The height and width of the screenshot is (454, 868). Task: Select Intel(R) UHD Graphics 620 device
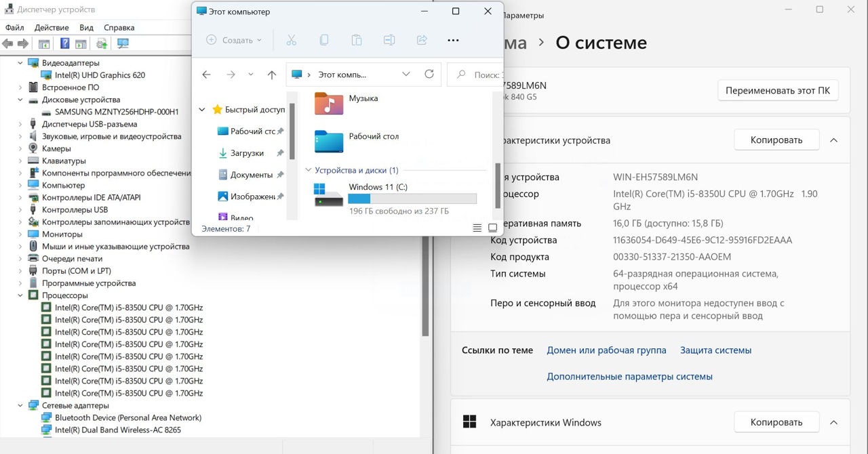[100, 75]
